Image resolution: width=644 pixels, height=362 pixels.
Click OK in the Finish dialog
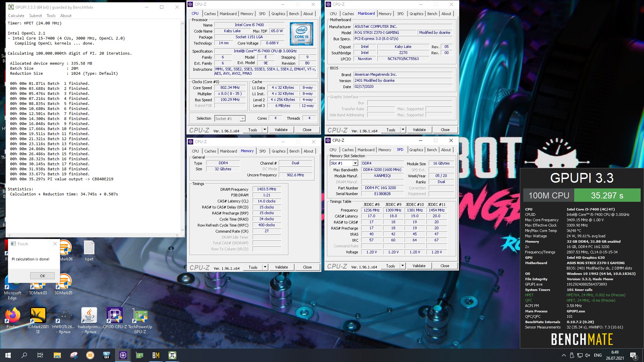42,276
